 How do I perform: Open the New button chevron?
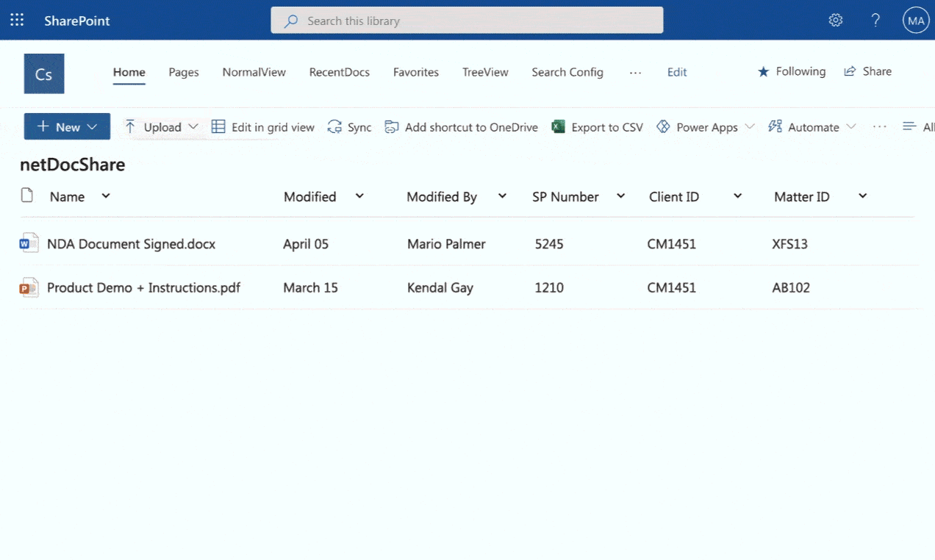[92, 126]
